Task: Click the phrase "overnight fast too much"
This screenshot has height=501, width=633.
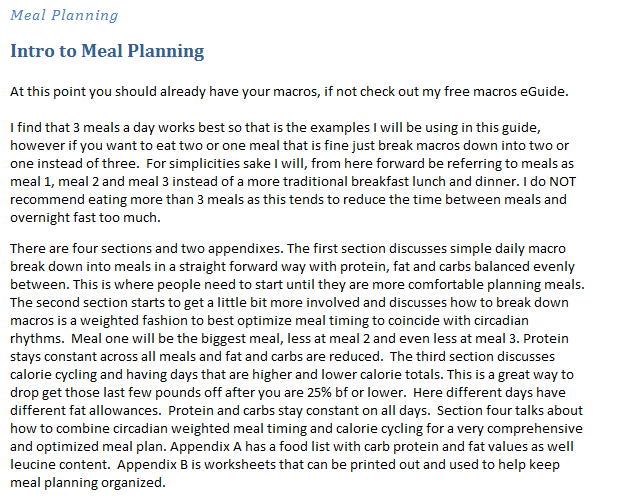Action: click(81, 216)
